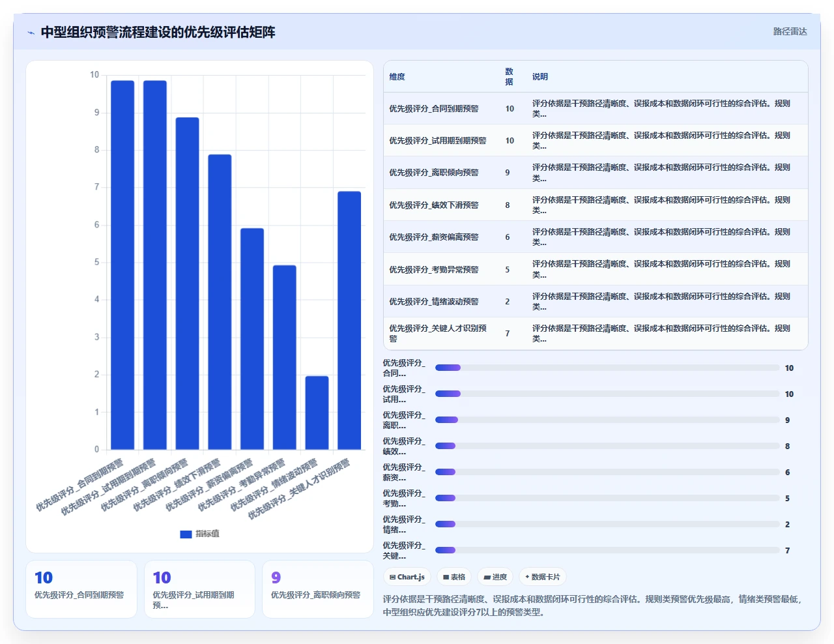Click the 绩效下滑预警 progress bar

click(x=607, y=446)
